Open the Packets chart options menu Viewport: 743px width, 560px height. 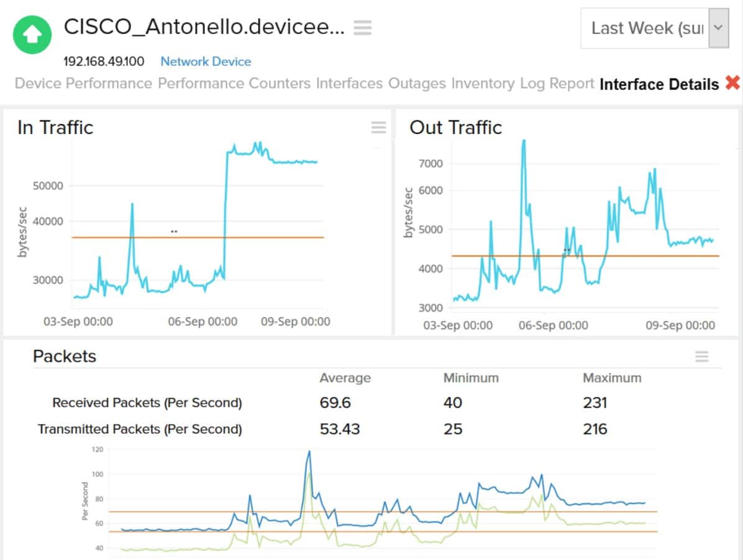click(702, 356)
